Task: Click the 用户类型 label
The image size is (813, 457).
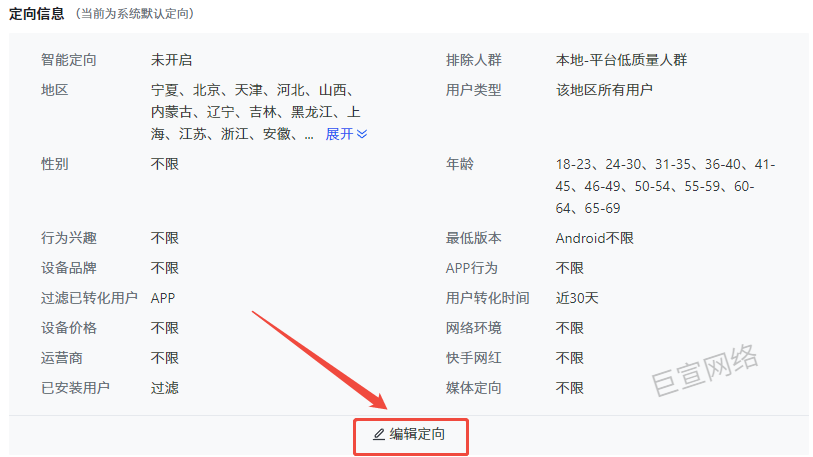Action: (x=473, y=90)
